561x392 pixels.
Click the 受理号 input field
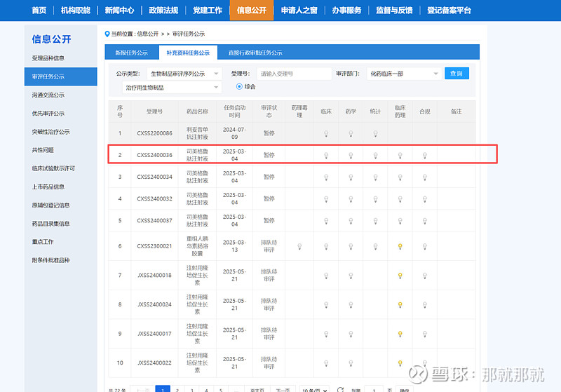(x=294, y=74)
